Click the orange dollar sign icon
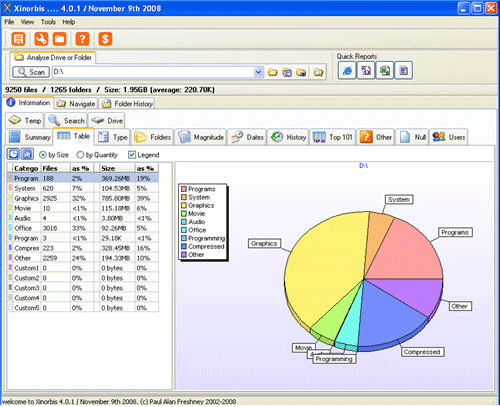500x407 pixels. pos(105,39)
